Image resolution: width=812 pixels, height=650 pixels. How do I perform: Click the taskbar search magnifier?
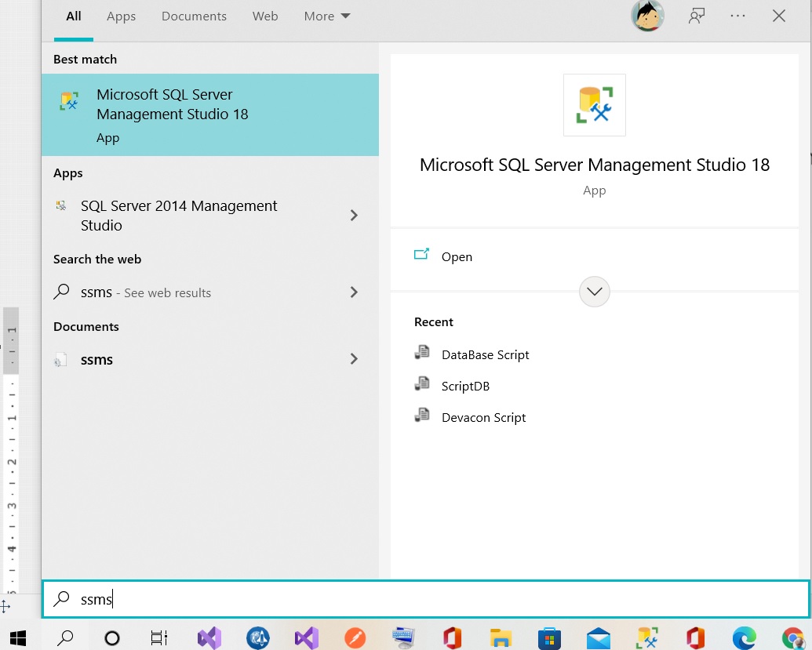pos(65,638)
